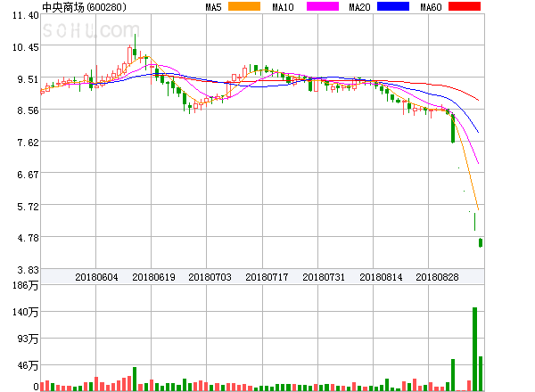Click the 5.72 price axis label
The image size is (535, 392).
coord(28,207)
